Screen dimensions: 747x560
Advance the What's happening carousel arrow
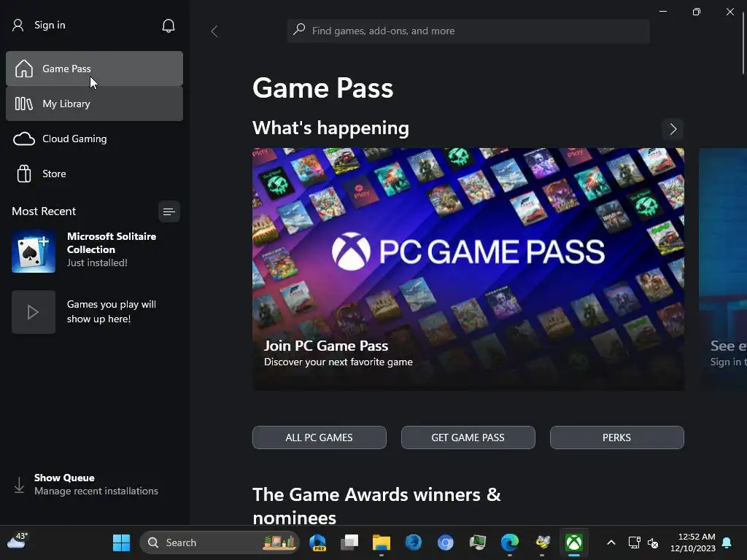pos(673,129)
